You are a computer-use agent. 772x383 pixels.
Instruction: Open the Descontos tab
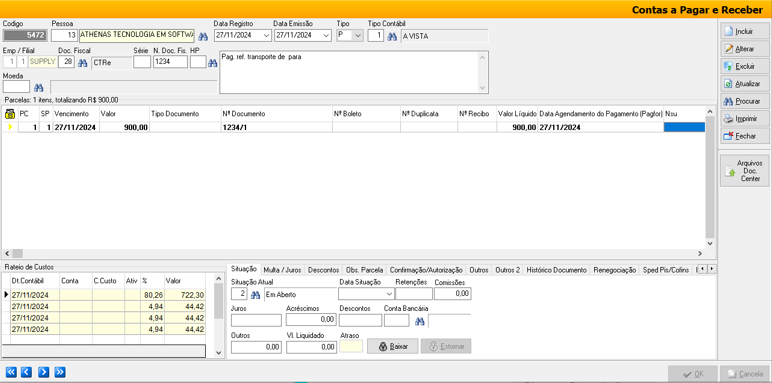(x=323, y=270)
